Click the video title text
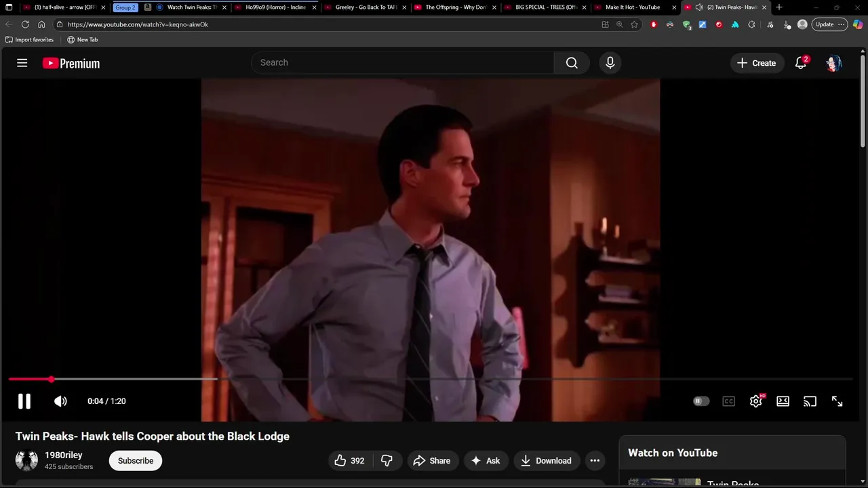This screenshot has height=488, width=868. click(x=153, y=436)
